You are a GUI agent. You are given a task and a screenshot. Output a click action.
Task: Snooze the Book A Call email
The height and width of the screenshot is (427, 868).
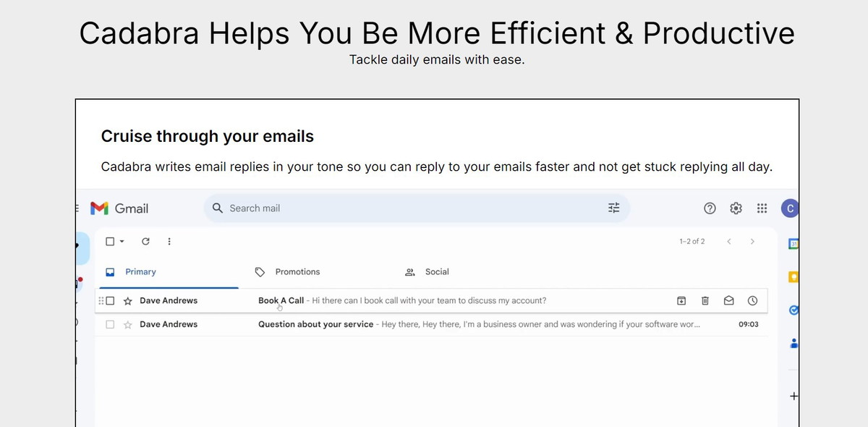[752, 300]
